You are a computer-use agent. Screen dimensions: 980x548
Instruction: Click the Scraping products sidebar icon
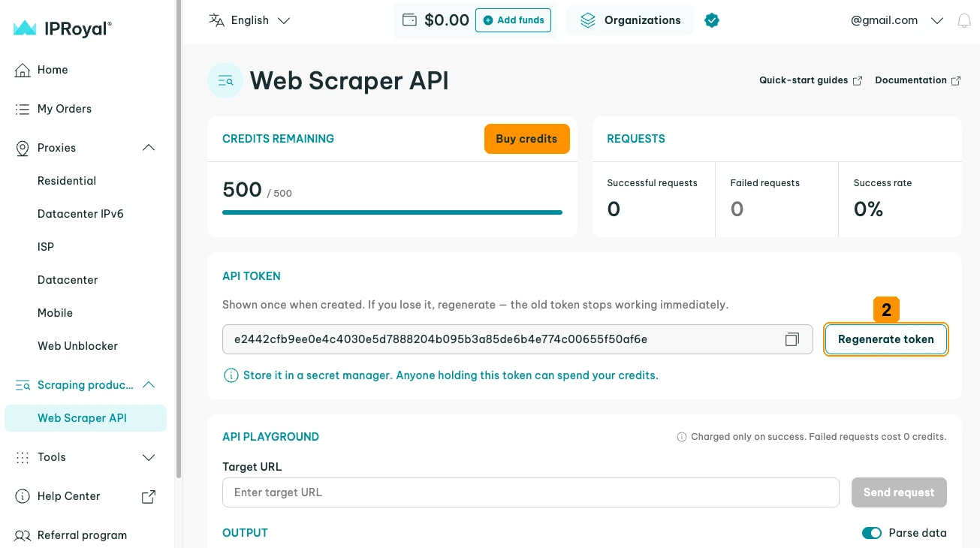pos(23,385)
